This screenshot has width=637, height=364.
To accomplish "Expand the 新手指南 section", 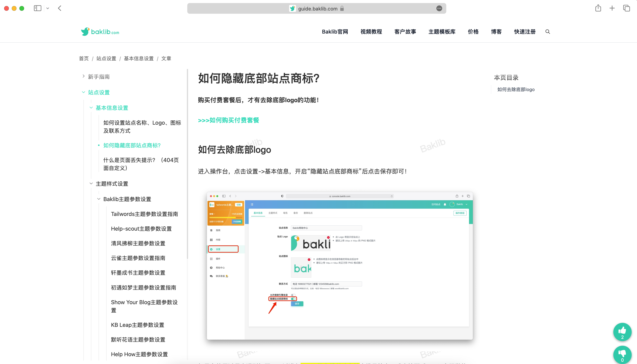I will pyautogui.click(x=84, y=76).
